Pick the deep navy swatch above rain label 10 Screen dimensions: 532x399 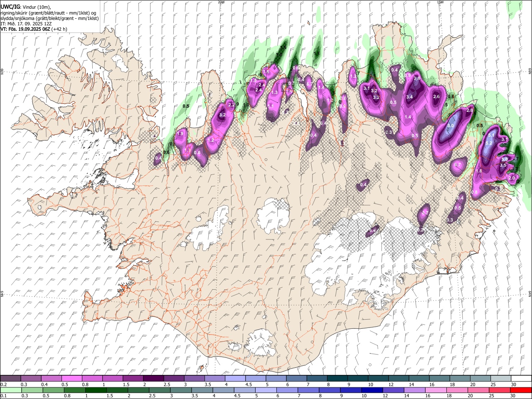click(372, 390)
